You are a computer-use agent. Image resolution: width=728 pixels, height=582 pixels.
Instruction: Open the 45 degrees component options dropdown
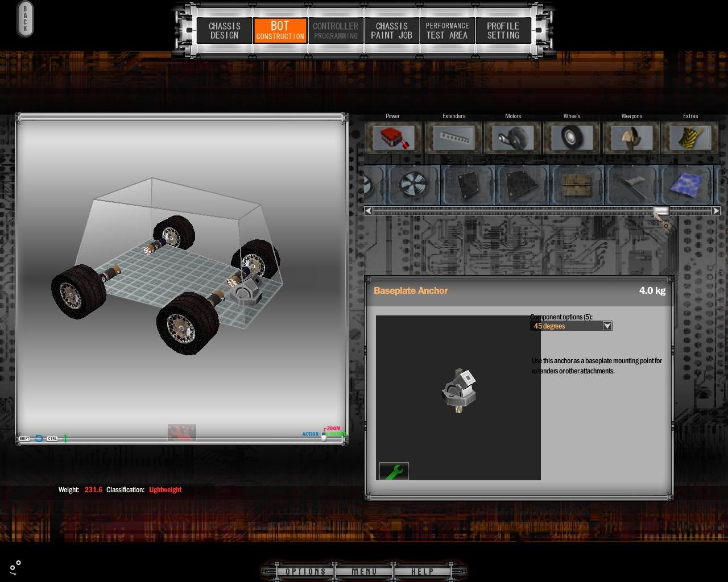[x=607, y=326]
